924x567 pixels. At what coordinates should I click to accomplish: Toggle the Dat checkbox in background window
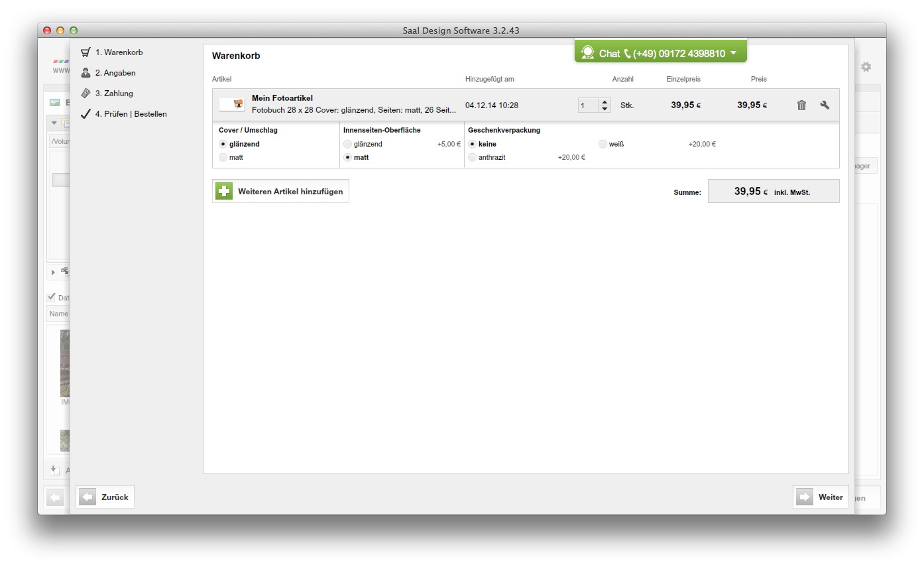coord(51,297)
